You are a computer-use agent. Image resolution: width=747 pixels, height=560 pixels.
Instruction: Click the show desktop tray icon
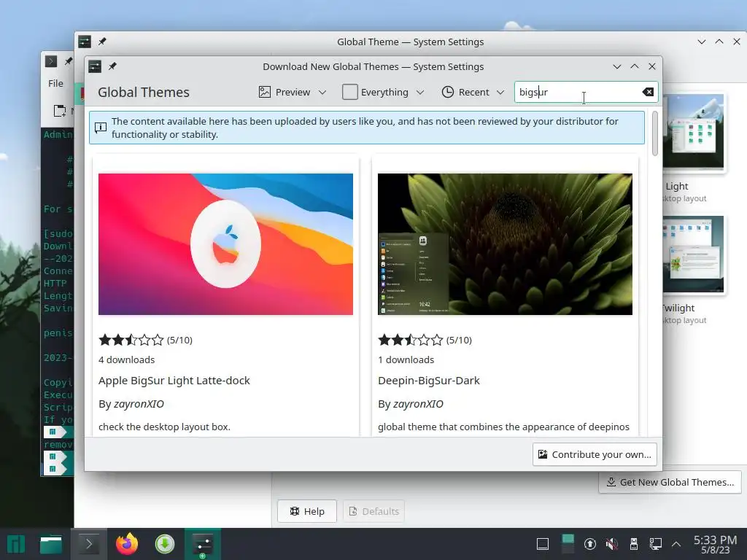point(543,544)
